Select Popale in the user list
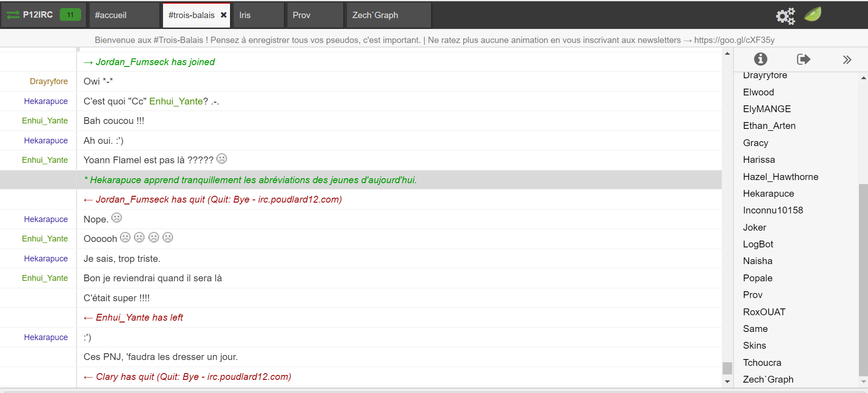This screenshot has height=393, width=868. click(758, 278)
